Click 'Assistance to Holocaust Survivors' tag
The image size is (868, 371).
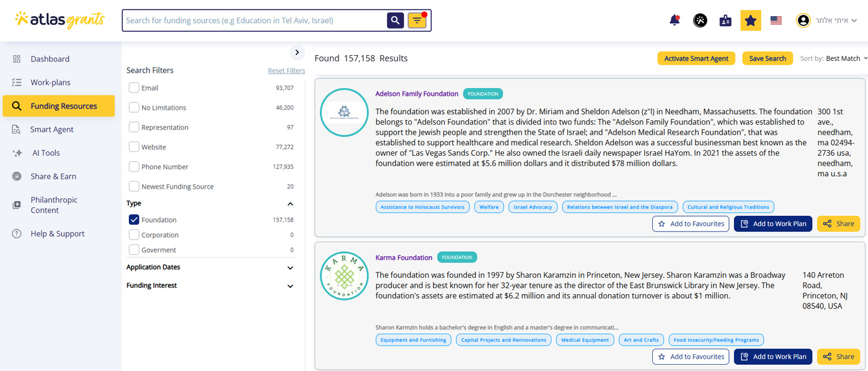422,207
